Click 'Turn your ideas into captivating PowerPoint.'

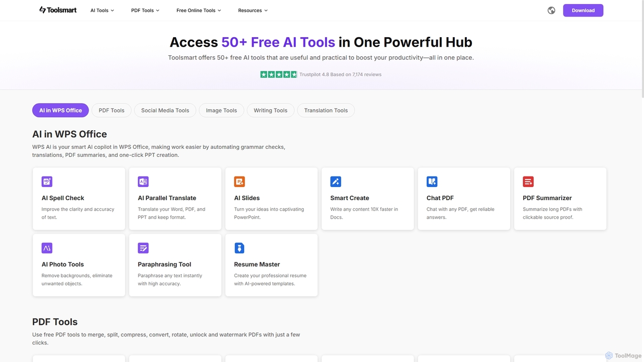pyautogui.click(x=269, y=213)
